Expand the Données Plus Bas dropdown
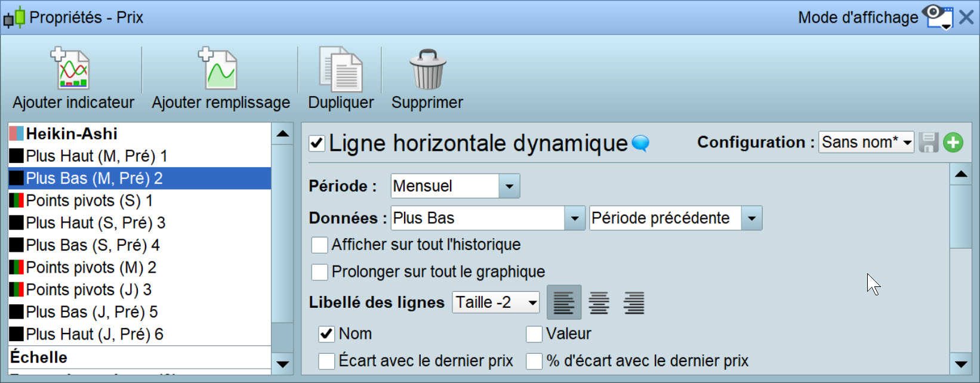The image size is (980, 383). pyautogui.click(x=574, y=218)
